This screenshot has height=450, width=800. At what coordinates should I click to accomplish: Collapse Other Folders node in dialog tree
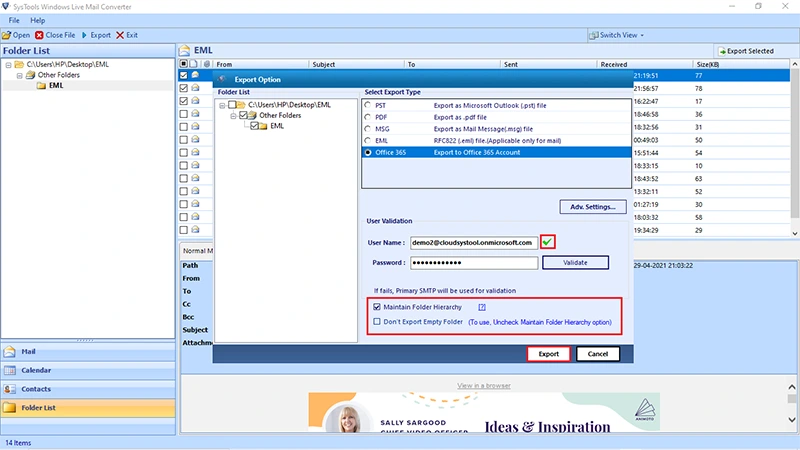(233, 116)
